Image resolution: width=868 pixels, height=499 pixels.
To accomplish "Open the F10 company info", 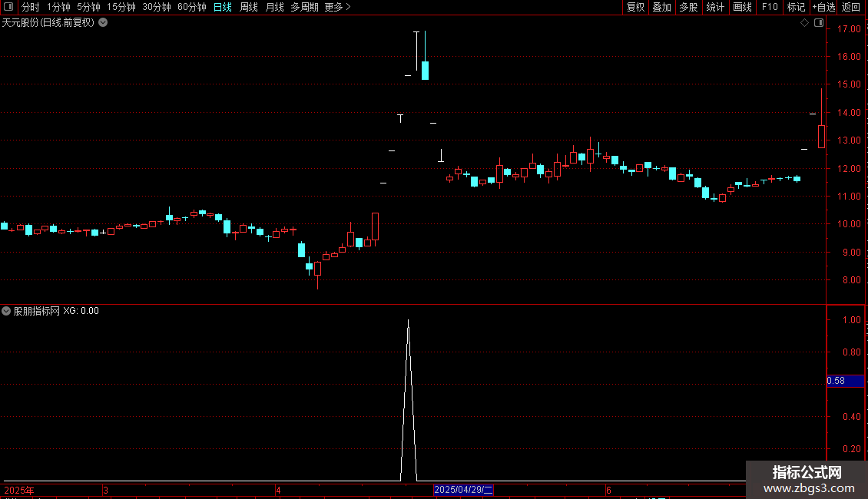I will click(x=770, y=7).
